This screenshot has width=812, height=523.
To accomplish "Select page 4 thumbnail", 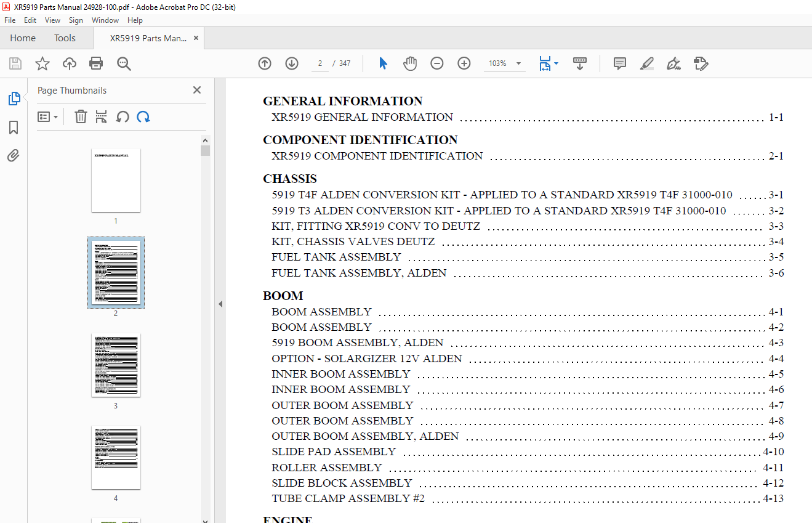I will pyautogui.click(x=116, y=458).
